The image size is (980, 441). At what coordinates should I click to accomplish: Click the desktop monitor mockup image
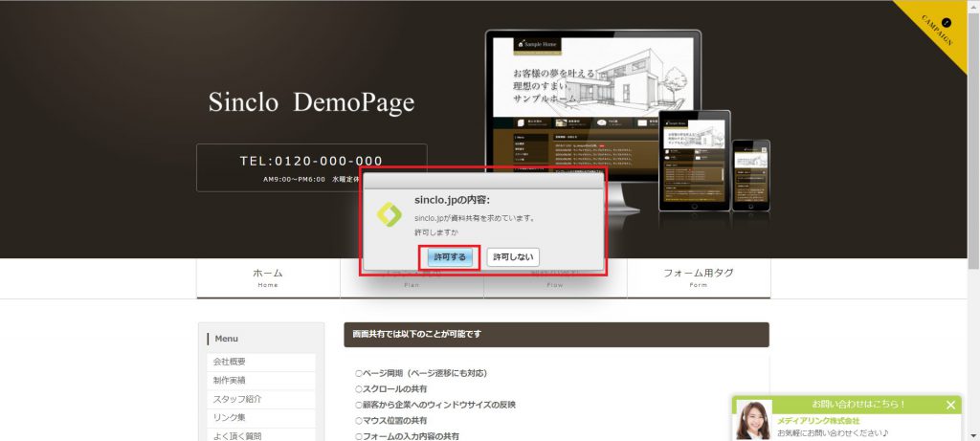592,119
